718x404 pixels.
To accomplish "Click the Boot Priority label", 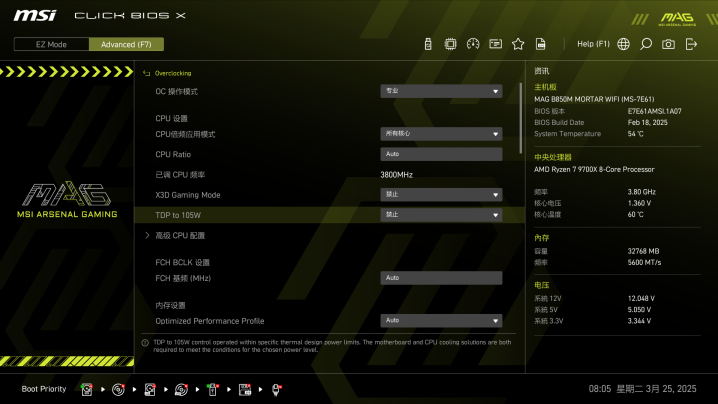I will 44,389.
